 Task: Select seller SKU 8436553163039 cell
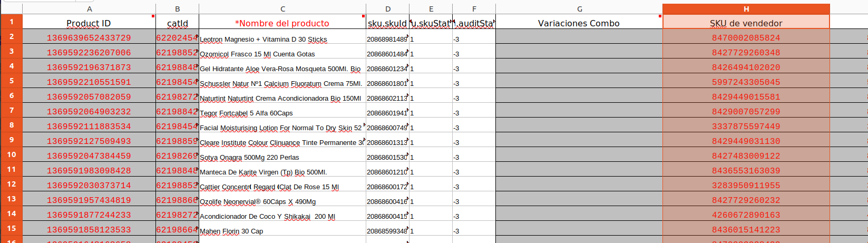[746, 169]
